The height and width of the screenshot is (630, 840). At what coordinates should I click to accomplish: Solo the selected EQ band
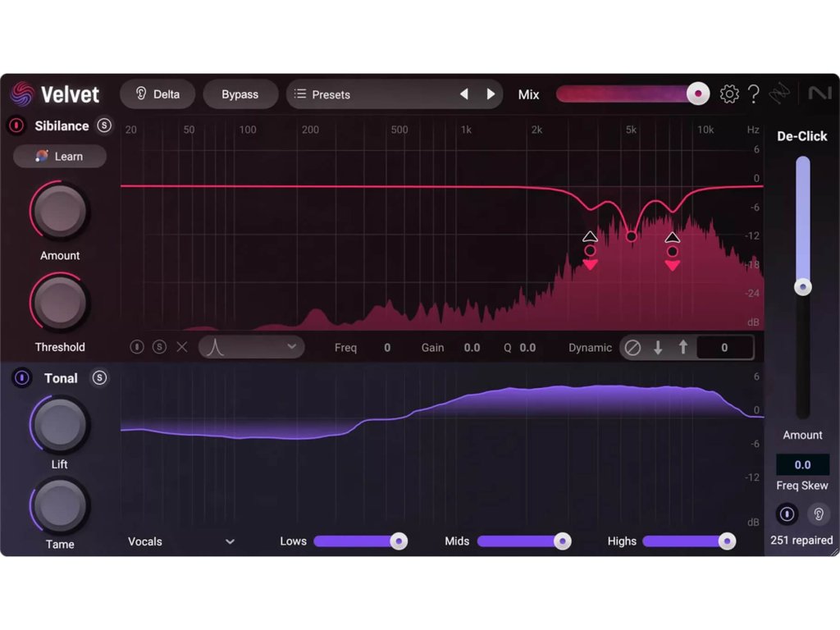(159, 347)
